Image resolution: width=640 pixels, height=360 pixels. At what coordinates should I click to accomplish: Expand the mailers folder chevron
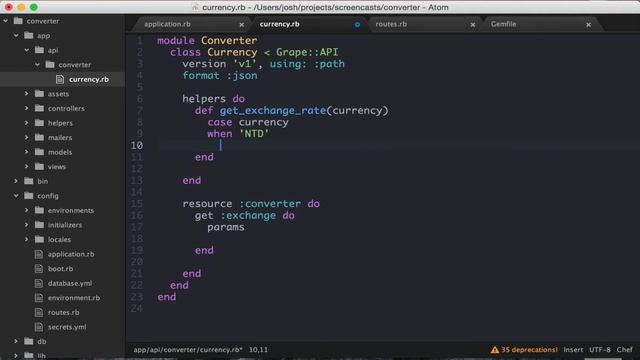[x=27, y=138]
